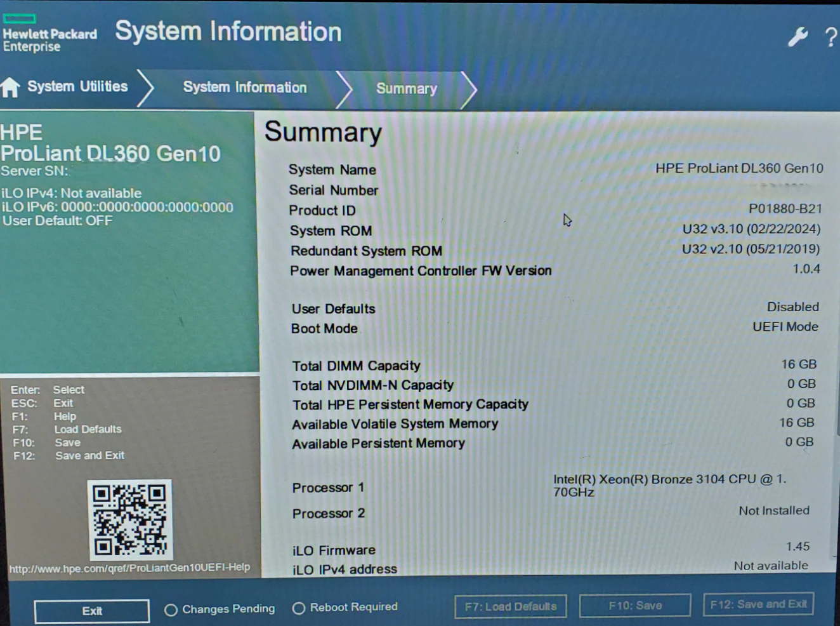Image resolution: width=840 pixels, height=626 pixels.
Task: Select Power Management Controller FW Version
Action: pos(421,270)
